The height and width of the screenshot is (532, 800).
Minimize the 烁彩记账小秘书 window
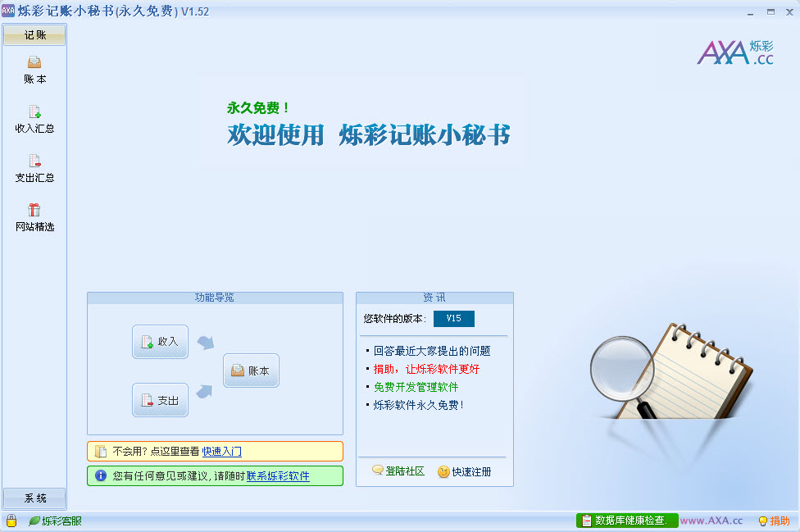(x=751, y=12)
